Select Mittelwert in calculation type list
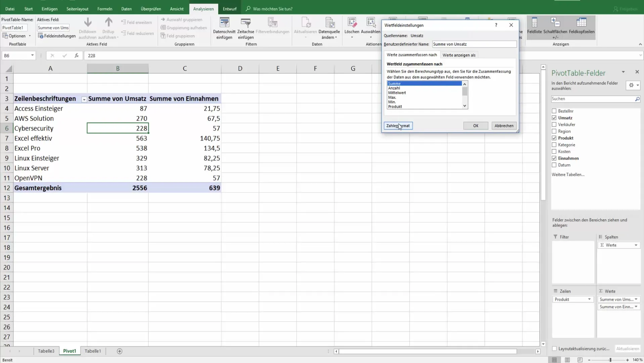Screen dimensions: 644x363 point(424,93)
